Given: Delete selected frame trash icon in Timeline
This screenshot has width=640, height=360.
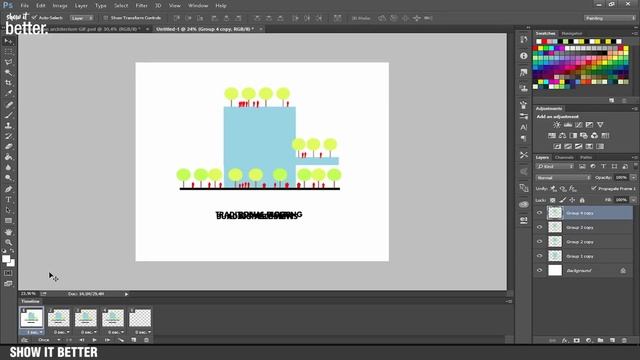Looking at the screenshot, I should (146, 340).
